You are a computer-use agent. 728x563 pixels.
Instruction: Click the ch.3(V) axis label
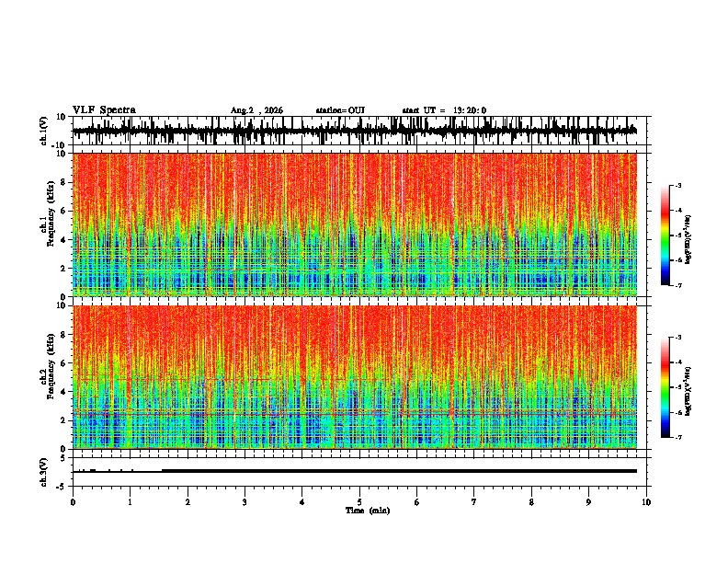pos(44,472)
